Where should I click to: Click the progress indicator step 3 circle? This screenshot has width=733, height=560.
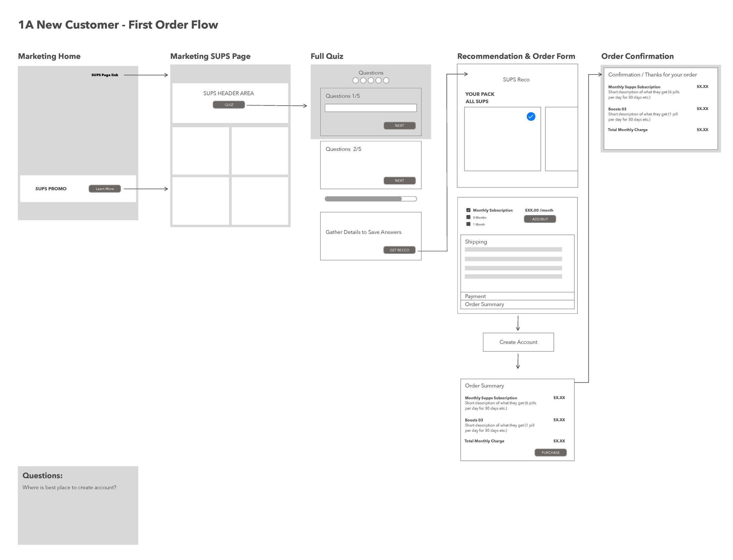click(373, 79)
